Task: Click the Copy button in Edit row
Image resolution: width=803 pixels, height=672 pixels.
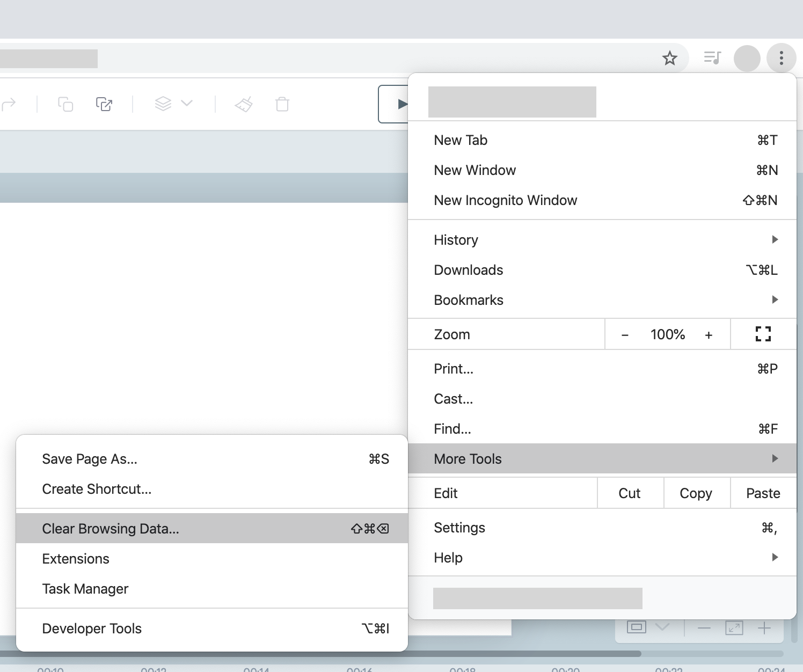Action: click(x=696, y=493)
